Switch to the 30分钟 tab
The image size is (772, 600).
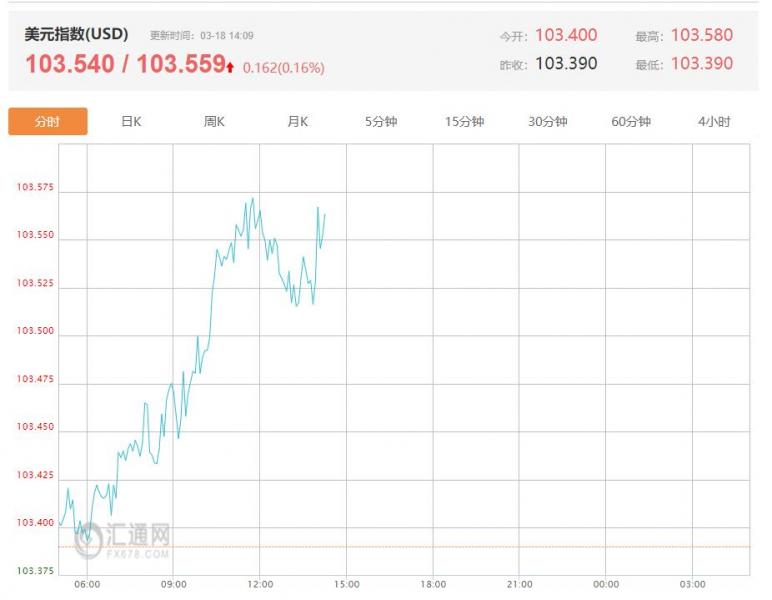point(548,122)
